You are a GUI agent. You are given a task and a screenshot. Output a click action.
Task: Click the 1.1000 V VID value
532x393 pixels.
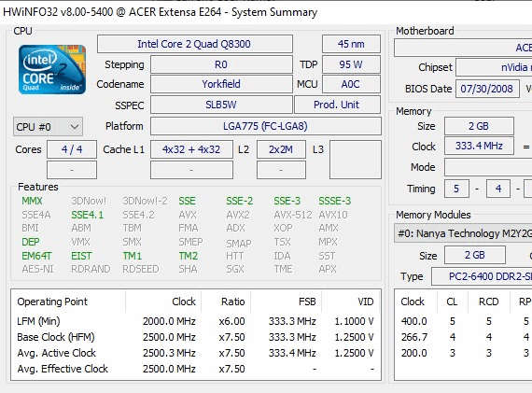coord(354,321)
